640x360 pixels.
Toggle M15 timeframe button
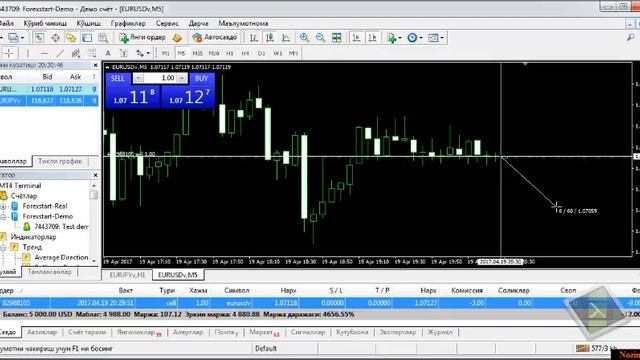point(198,53)
